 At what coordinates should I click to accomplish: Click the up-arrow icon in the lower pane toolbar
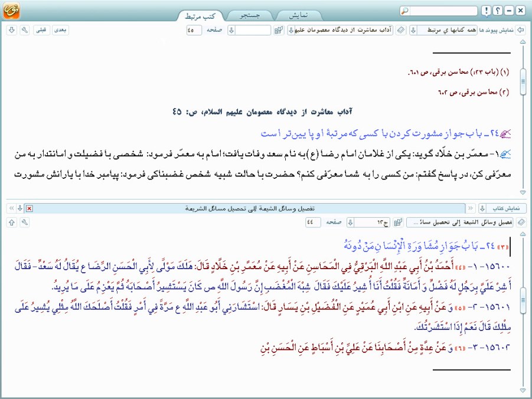pos(12,223)
